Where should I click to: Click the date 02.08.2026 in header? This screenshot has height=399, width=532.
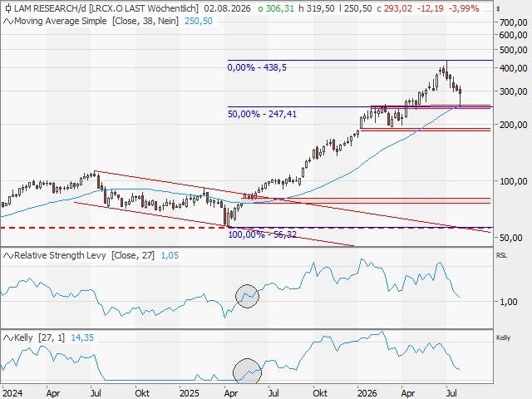(227, 8)
